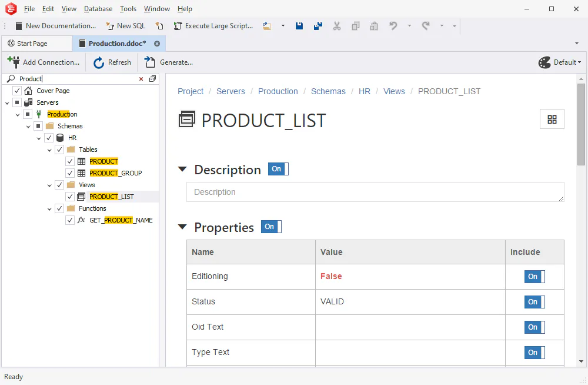The image size is (588, 385).
Task: Collapse the Servers tree node
Action: pos(7,103)
